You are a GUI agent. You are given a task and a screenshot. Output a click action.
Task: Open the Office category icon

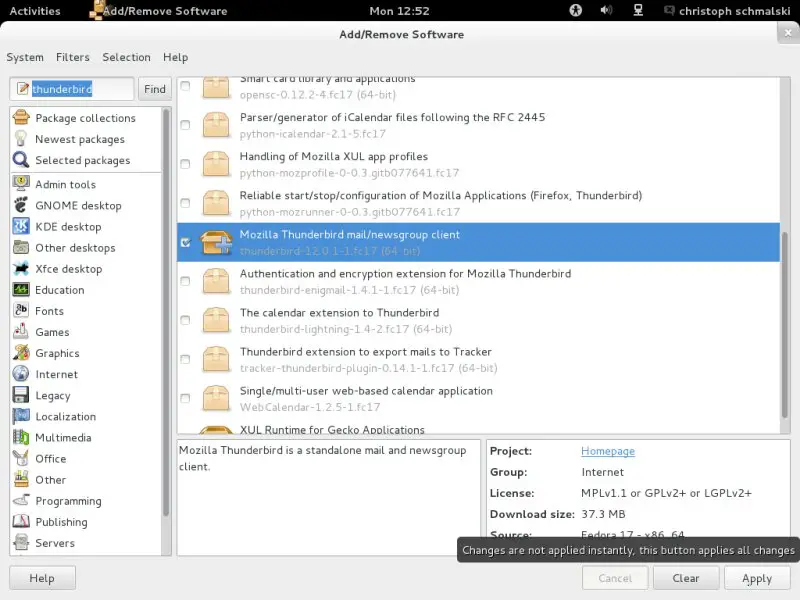(x=21, y=458)
